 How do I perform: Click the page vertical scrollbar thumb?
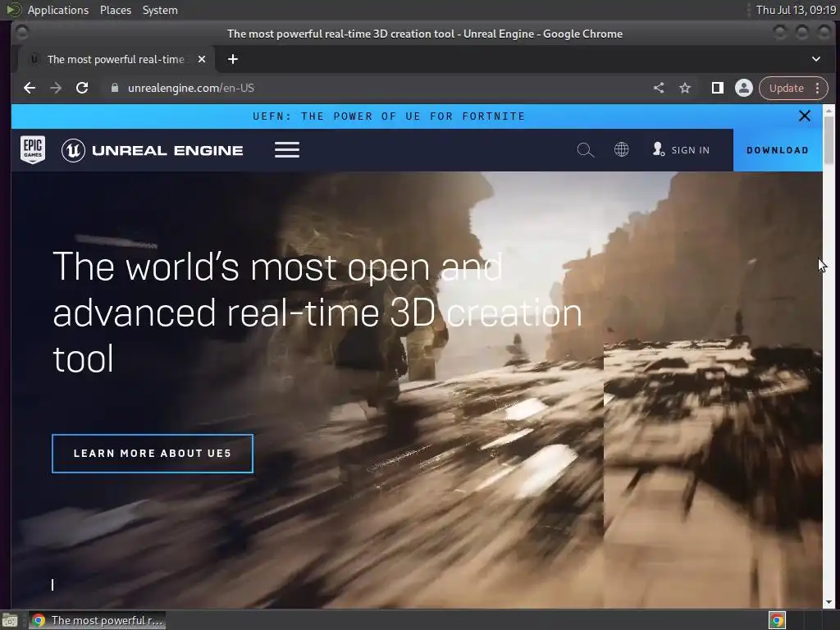click(x=829, y=139)
